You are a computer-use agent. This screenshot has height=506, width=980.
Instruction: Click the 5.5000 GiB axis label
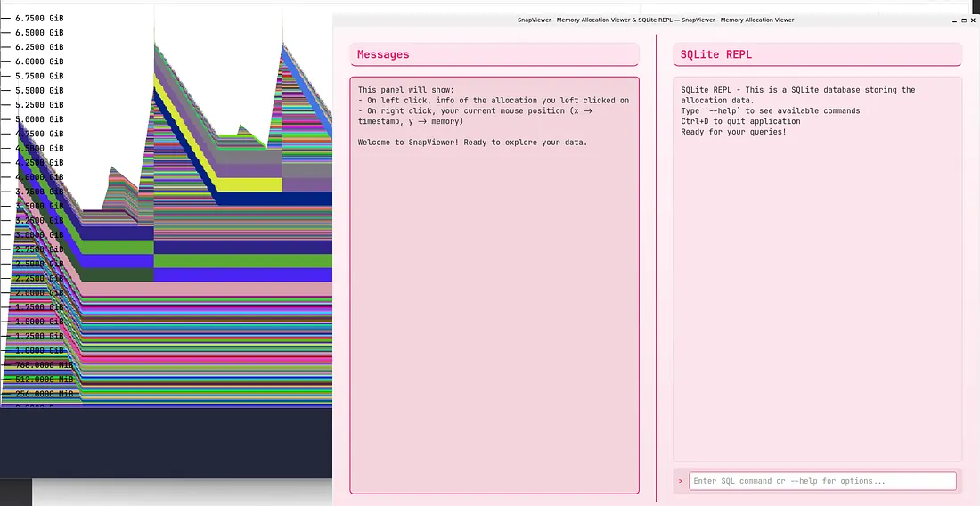click(39, 90)
